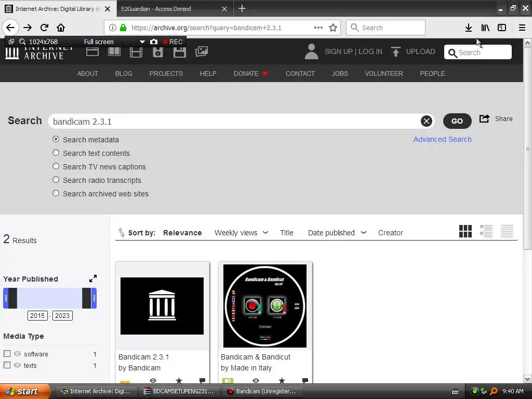Click the GO search button
This screenshot has width=532, height=399.
click(457, 121)
